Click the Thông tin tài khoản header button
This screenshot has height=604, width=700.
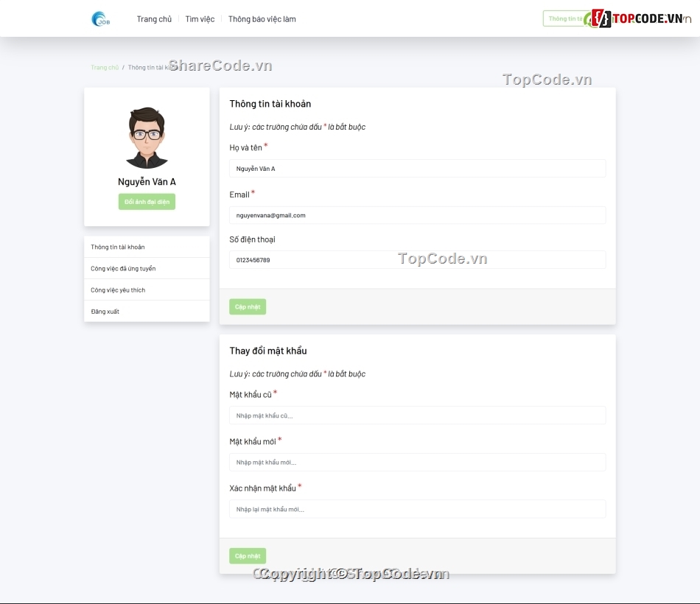point(564,18)
